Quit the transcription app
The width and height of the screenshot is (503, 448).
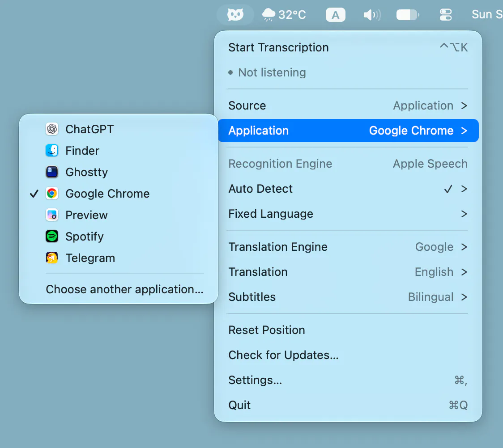[348, 405]
